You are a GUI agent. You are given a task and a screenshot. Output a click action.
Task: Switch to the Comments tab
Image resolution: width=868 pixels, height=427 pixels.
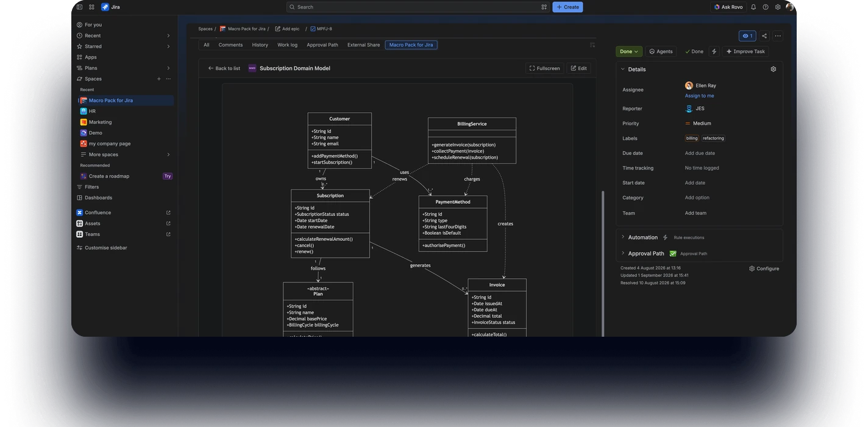pyautogui.click(x=230, y=45)
